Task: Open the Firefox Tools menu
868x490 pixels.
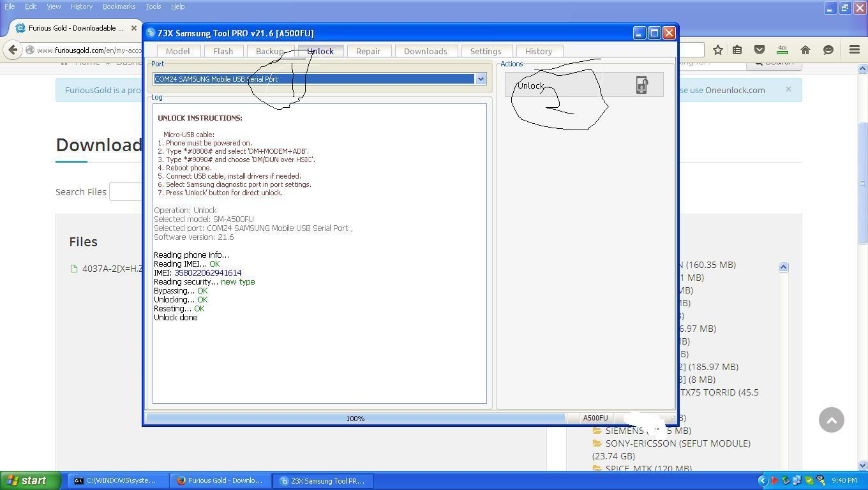Action: pos(153,6)
